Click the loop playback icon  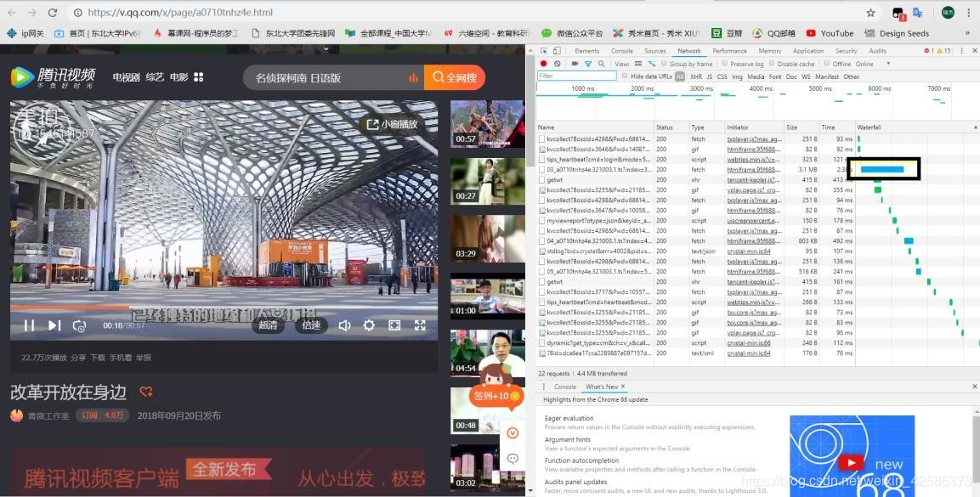point(79,325)
